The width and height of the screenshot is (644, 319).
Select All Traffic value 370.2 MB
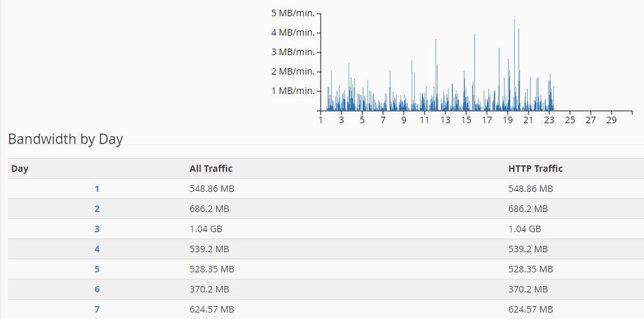(209, 289)
